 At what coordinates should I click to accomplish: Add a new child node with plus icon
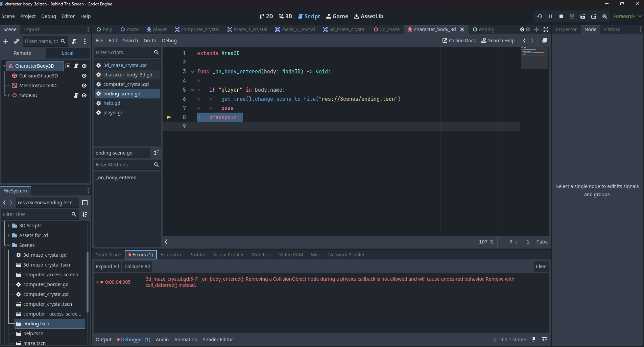(6, 41)
